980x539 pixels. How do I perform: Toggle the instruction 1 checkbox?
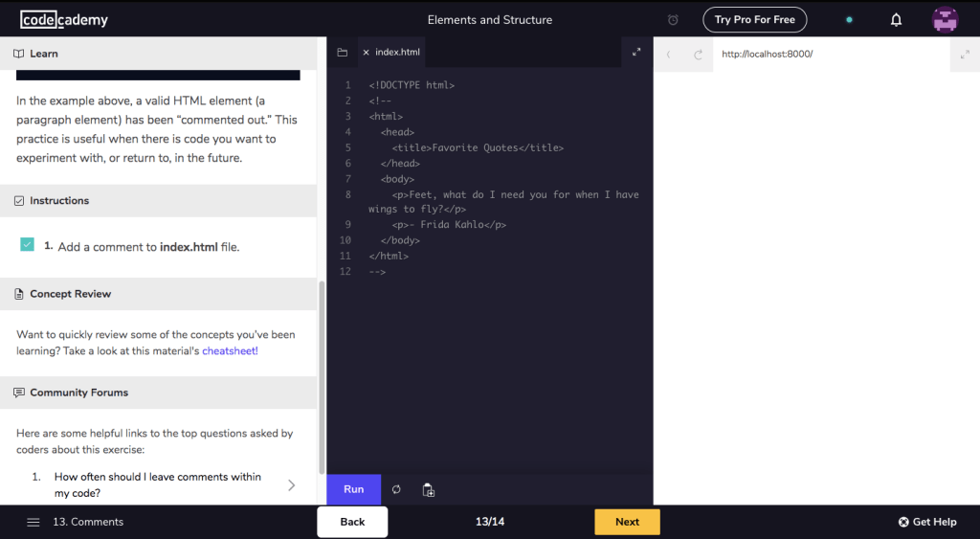click(28, 245)
